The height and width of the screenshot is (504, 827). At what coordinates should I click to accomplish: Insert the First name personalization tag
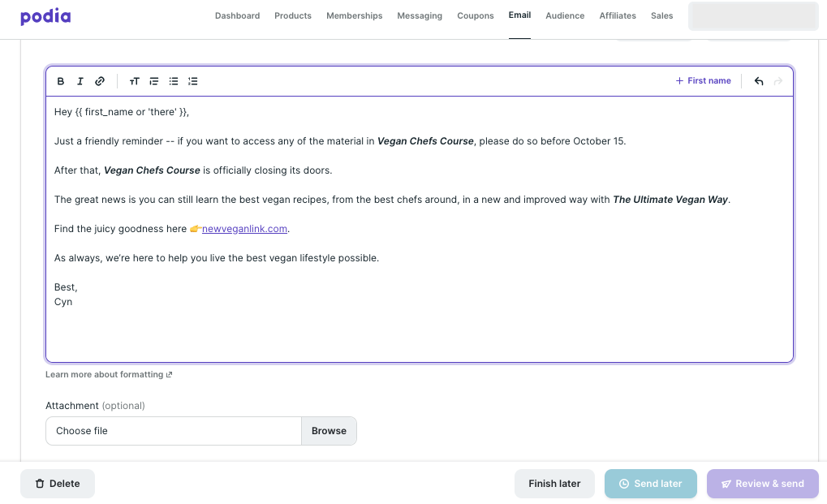(x=703, y=80)
